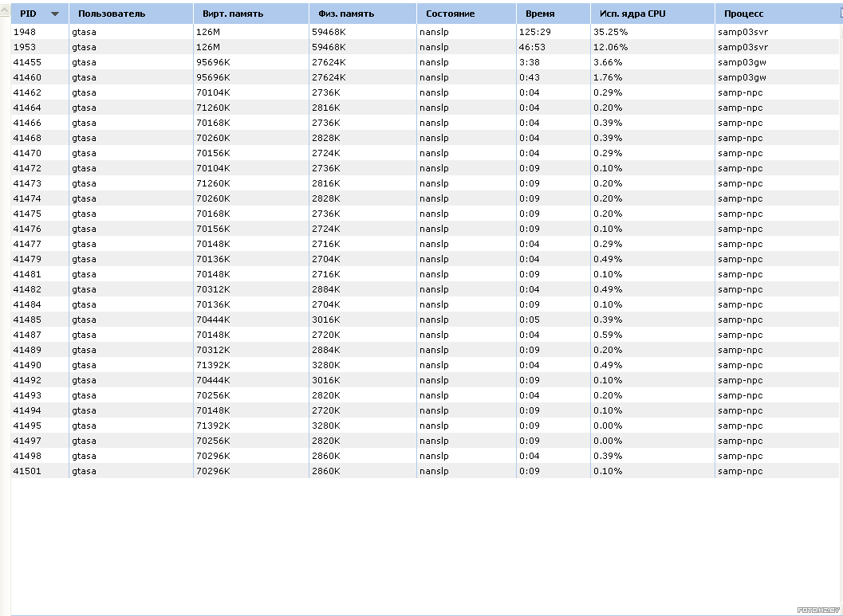Viewport: 843px width, 616px height.
Task: Select PID 41468 cell
Action: click(x=27, y=138)
